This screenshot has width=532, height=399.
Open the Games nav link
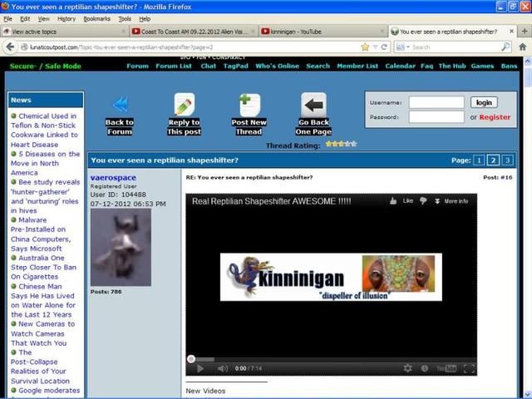[x=482, y=66]
